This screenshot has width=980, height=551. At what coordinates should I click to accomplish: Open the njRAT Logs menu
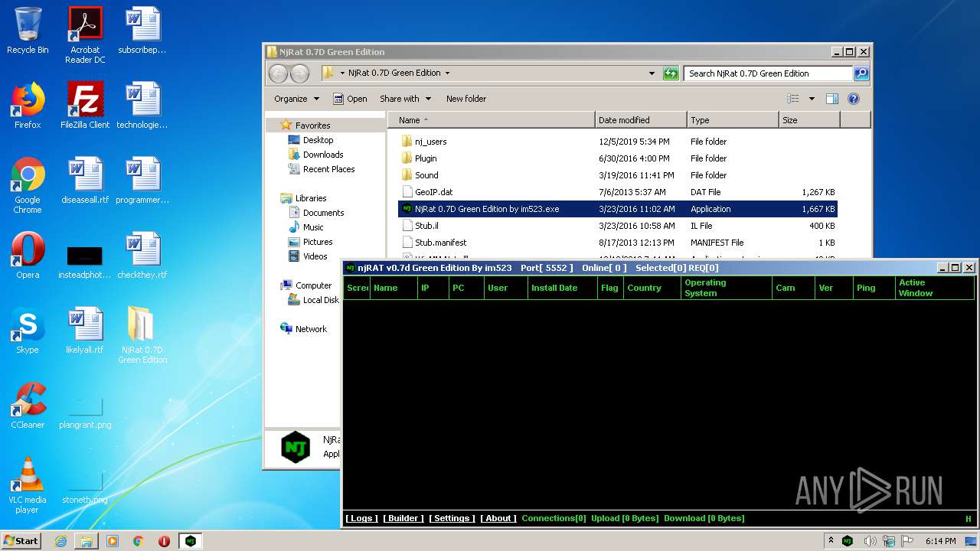(361, 519)
